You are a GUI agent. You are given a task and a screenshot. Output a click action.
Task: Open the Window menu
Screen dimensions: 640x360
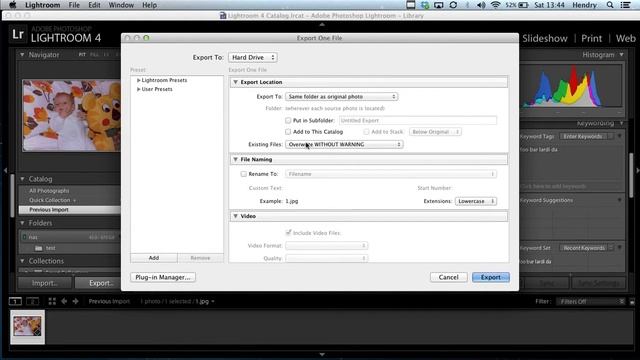point(121,5)
